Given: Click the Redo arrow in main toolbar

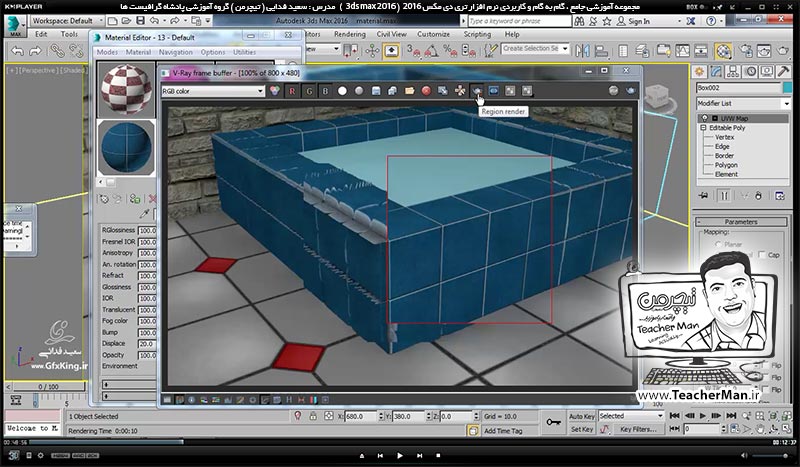Looking at the screenshot, I should pos(35,51).
